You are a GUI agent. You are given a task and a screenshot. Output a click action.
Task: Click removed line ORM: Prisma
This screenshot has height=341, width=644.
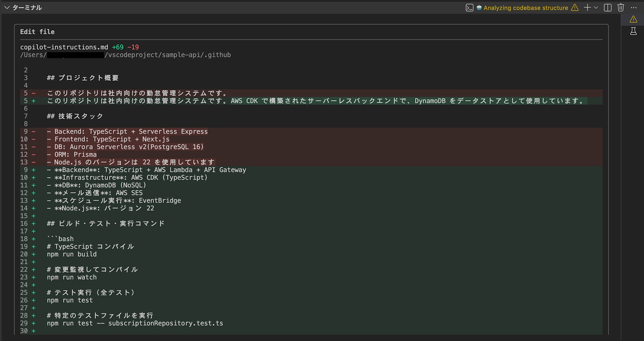71,155
